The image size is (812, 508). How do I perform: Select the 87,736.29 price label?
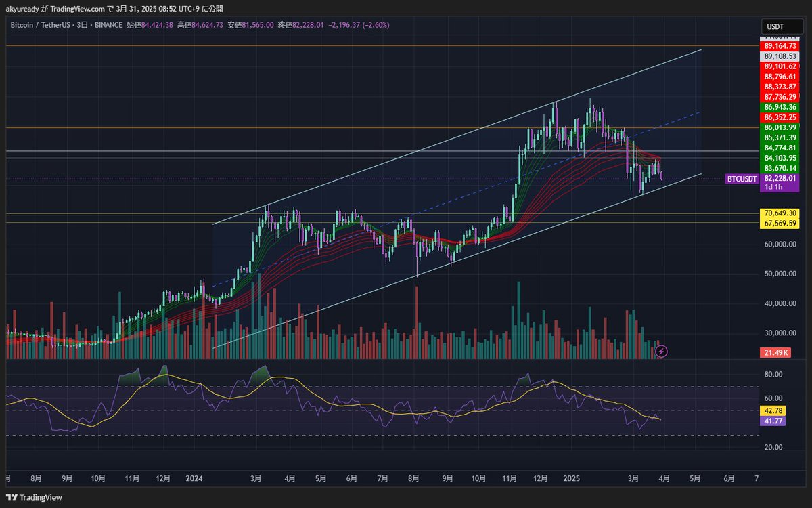779,97
